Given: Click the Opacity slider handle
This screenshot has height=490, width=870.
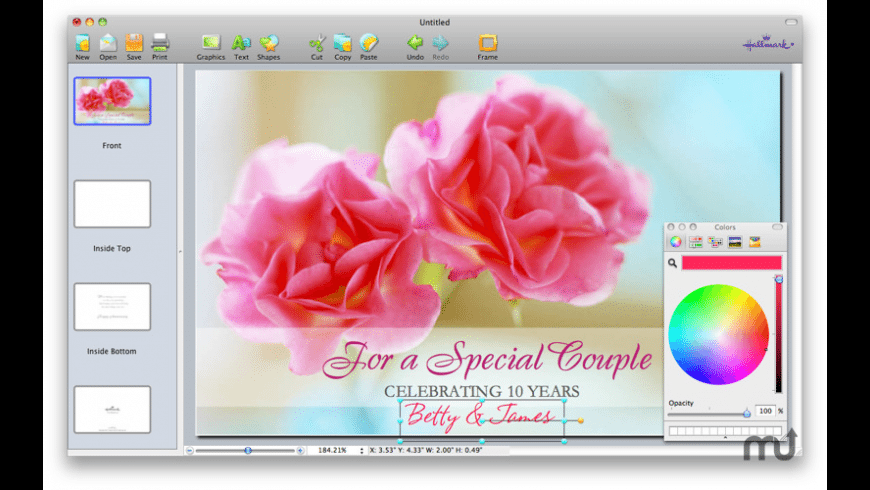Looking at the screenshot, I should pos(746,412).
